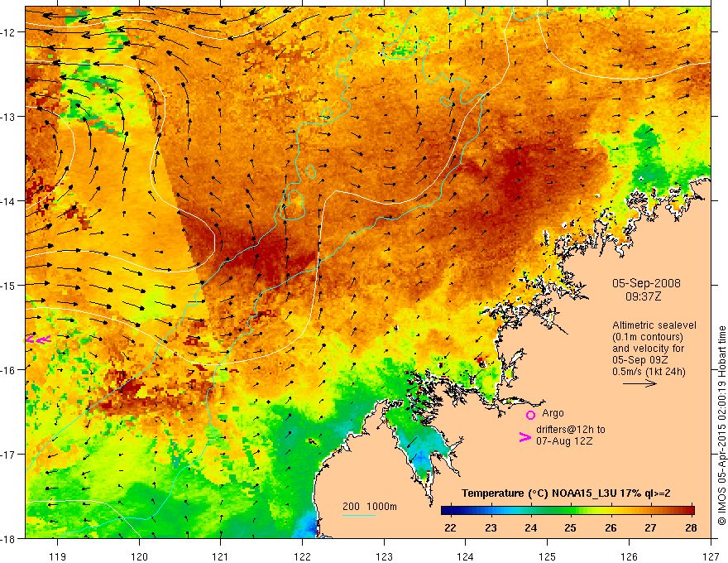Click the magenta drifter track markers near 119E
728x563 pixels.
(37, 340)
